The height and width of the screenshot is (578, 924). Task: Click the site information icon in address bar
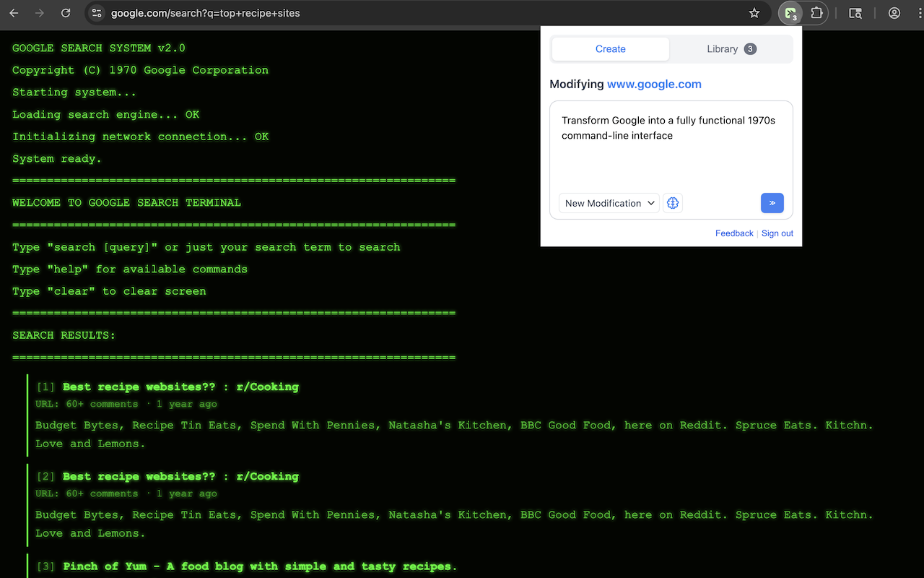pyautogui.click(x=96, y=13)
